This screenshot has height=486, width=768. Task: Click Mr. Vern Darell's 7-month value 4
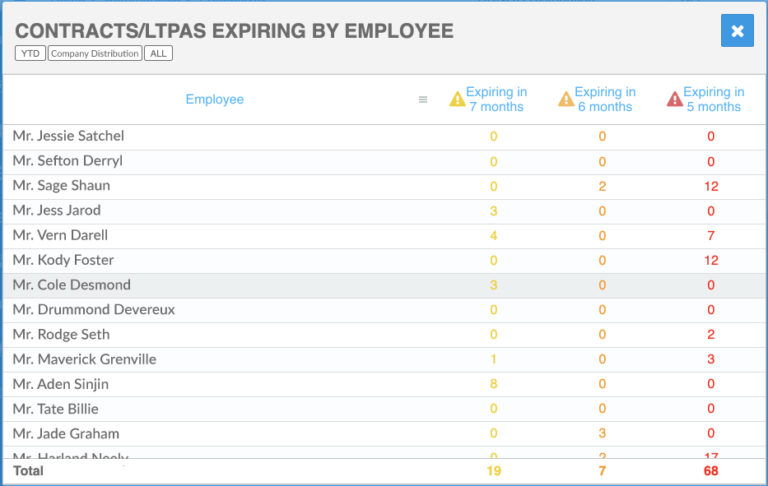pos(493,236)
